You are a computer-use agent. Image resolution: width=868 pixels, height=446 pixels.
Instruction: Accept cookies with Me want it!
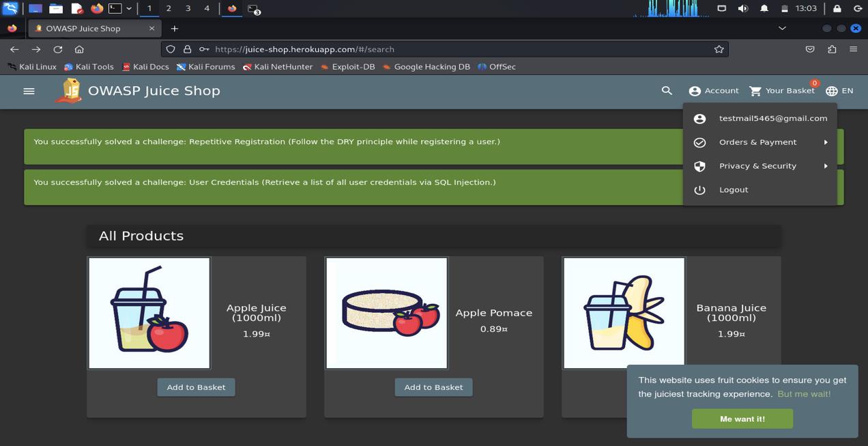pos(742,419)
